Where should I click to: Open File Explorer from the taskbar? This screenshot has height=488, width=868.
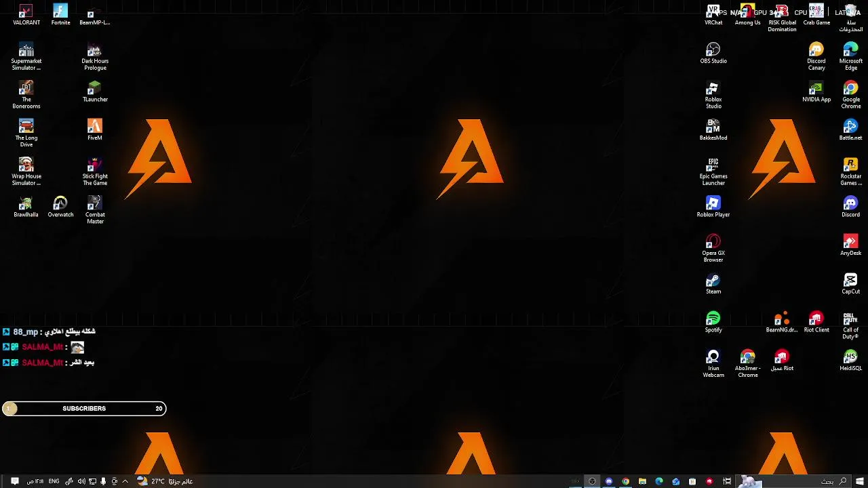click(642, 481)
